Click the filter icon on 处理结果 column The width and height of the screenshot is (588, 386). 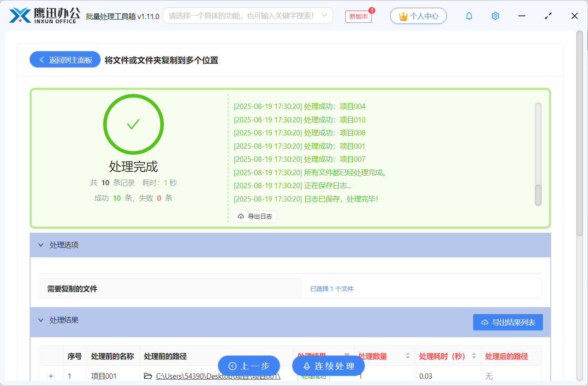(x=347, y=355)
